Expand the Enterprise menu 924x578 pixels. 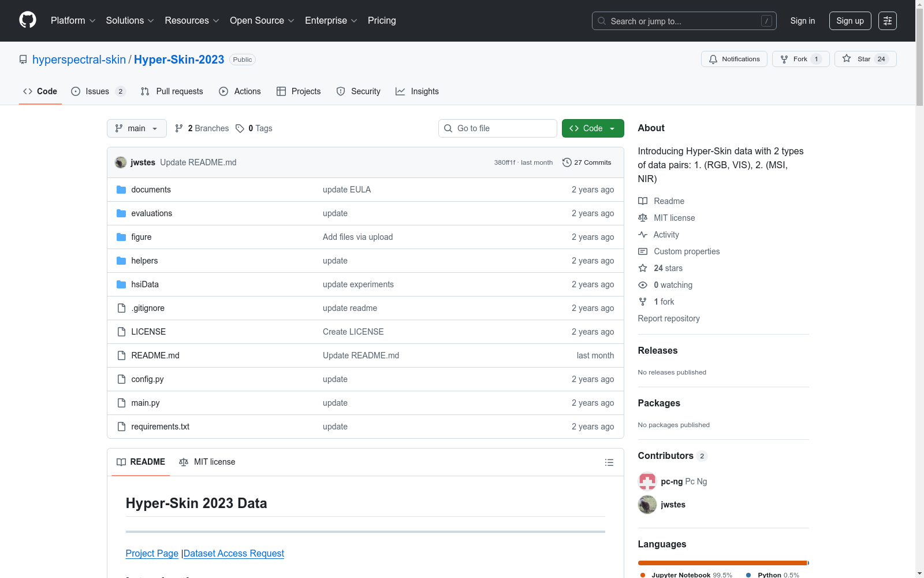point(331,20)
